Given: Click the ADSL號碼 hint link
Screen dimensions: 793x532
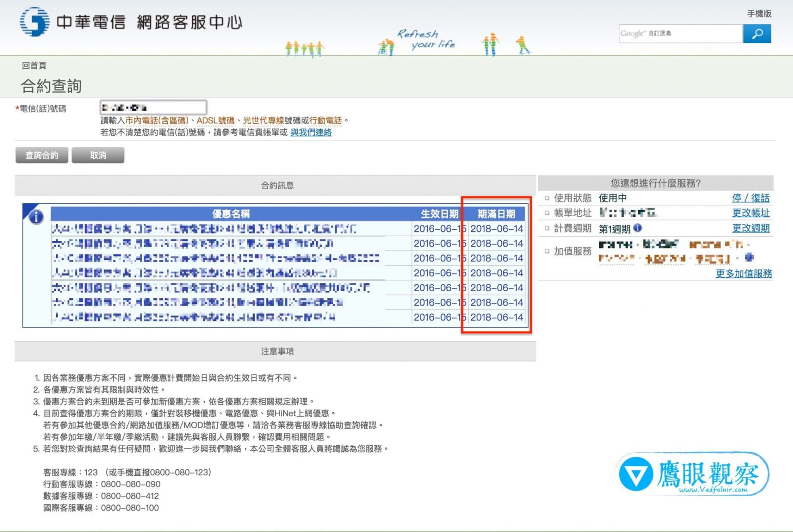Looking at the screenshot, I should click(216, 120).
